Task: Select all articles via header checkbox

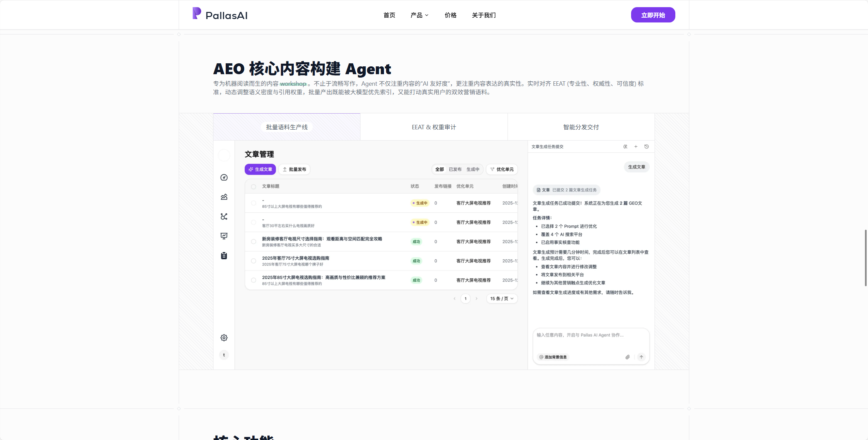Action: (254, 186)
